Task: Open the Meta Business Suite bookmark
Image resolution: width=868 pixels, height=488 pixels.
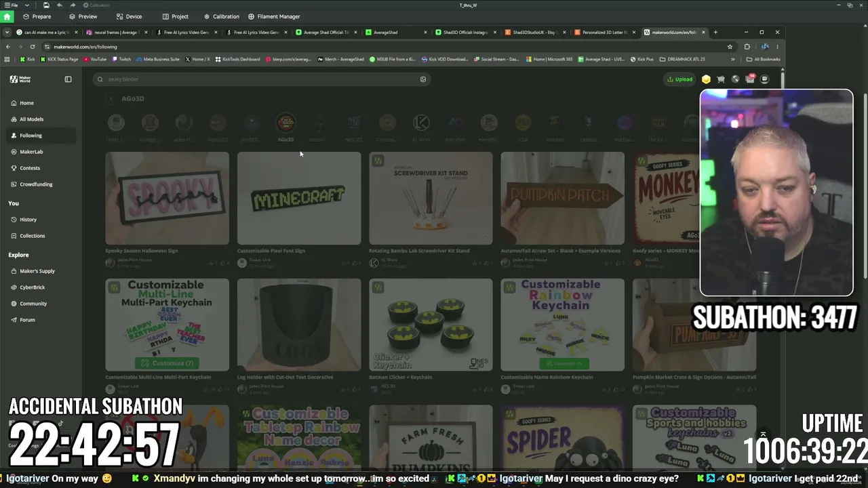Action: (158, 59)
